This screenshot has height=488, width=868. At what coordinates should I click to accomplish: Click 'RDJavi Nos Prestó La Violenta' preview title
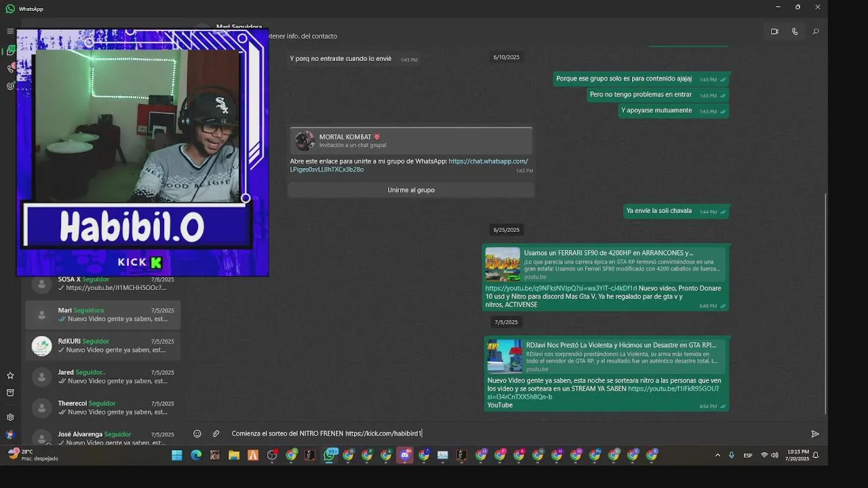point(621,345)
